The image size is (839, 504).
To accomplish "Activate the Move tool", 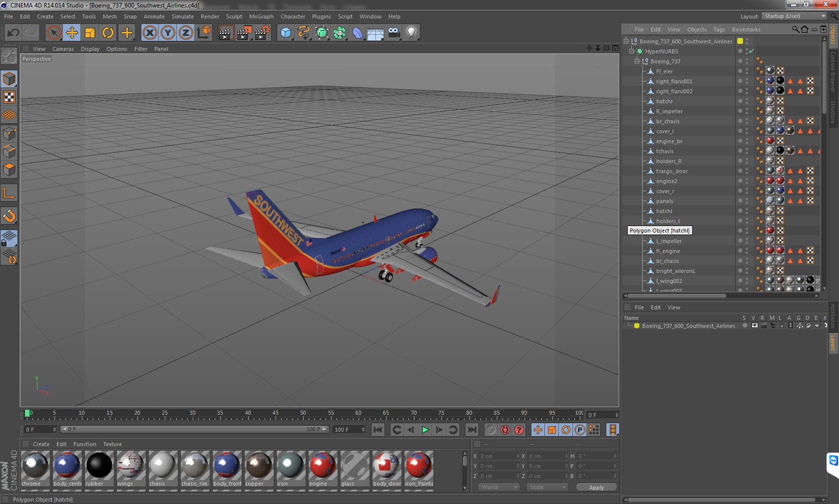I will pyautogui.click(x=72, y=33).
